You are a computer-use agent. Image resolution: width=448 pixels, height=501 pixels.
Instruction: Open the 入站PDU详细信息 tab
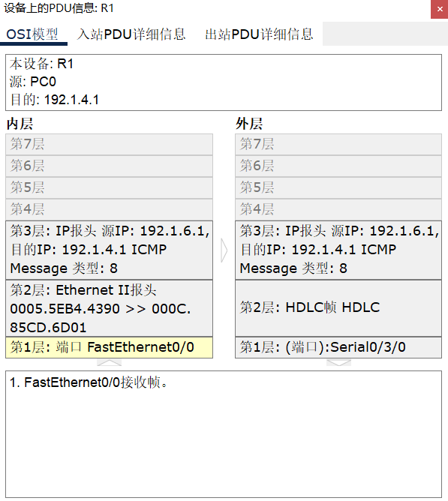tap(131, 34)
